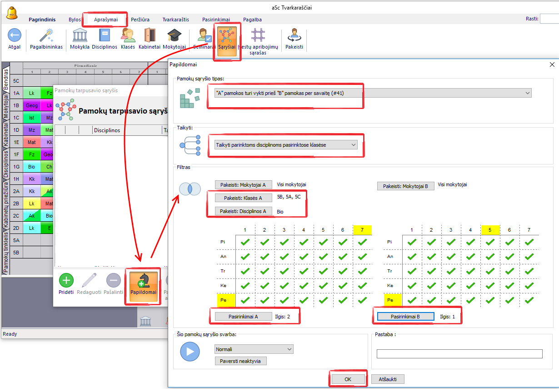Open Mokykla school building icon

click(80, 35)
